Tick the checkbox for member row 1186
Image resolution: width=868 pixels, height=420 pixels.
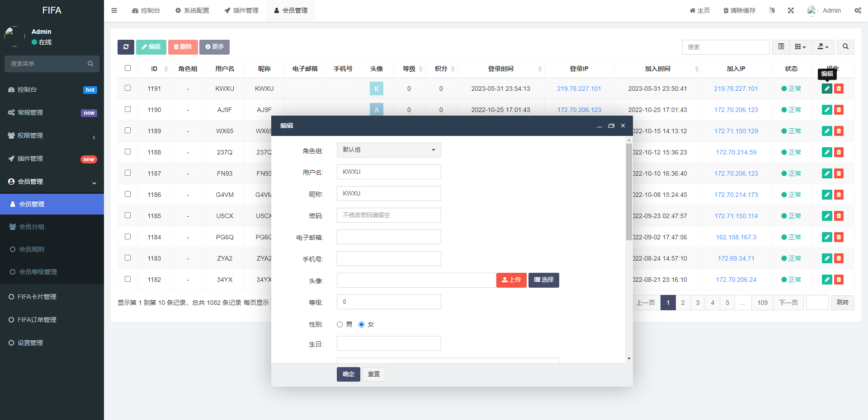tap(127, 194)
